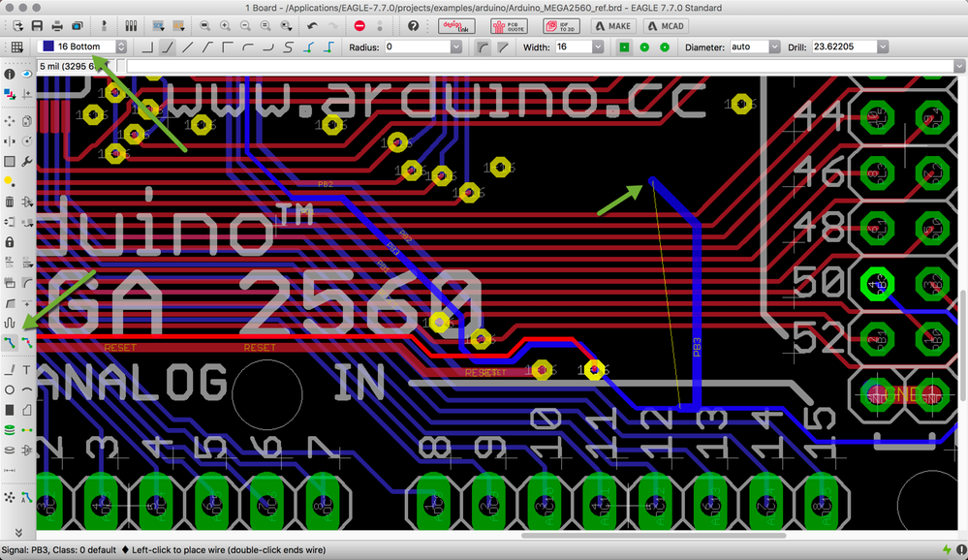This screenshot has width=968, height=560.
Task: Open the CAM processor
Action: (78, 26)
